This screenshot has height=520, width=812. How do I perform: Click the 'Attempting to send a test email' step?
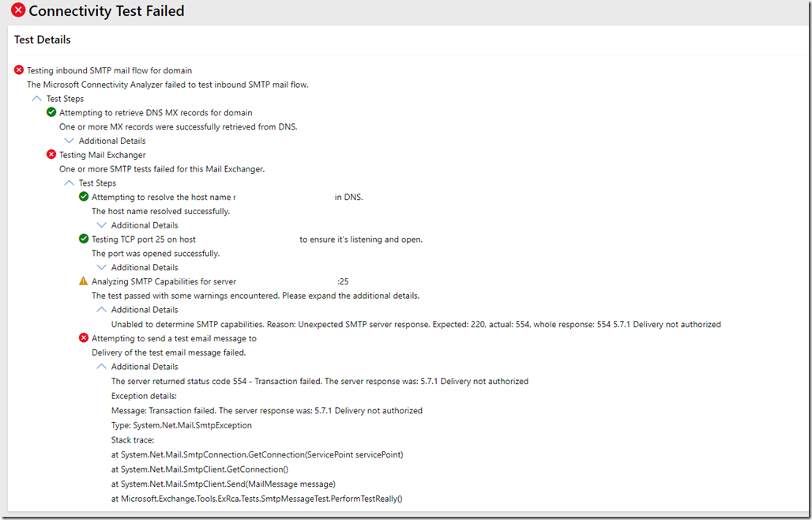point(174,338)
